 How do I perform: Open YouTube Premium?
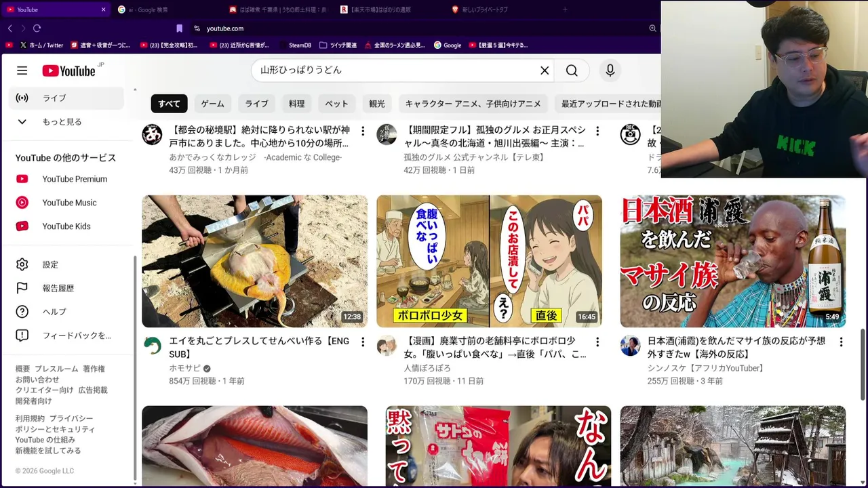66,179
